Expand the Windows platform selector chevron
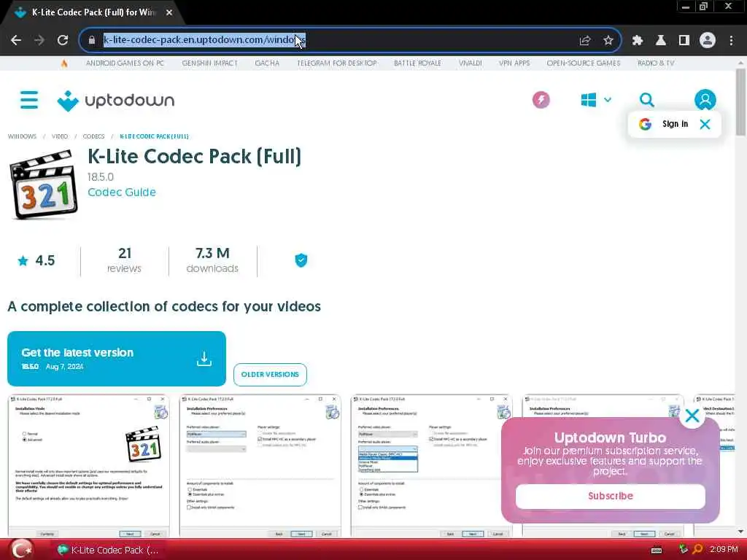This screenshot has height=560, width=747. [608, 100]
